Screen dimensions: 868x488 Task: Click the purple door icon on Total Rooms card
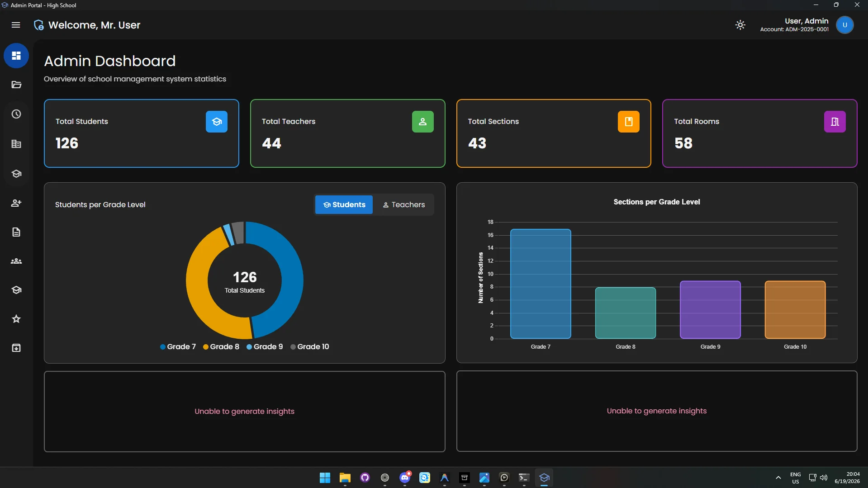tap(835, 122)
